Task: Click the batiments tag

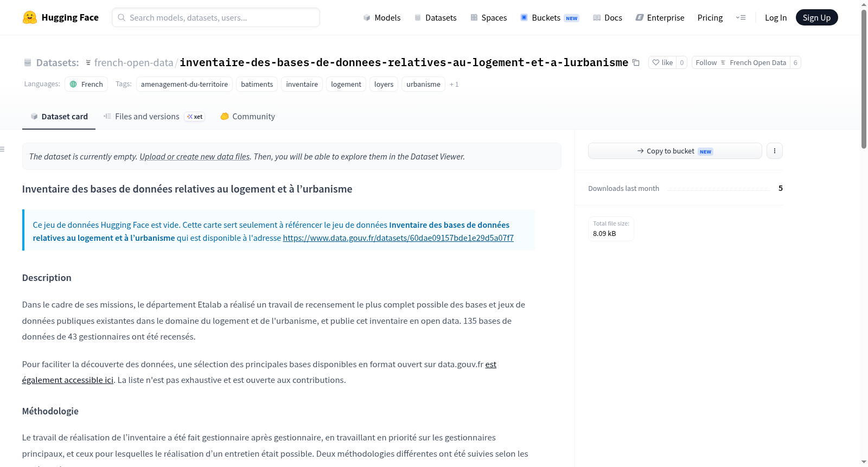Action: pyautogui.click(x=257, y=84)
